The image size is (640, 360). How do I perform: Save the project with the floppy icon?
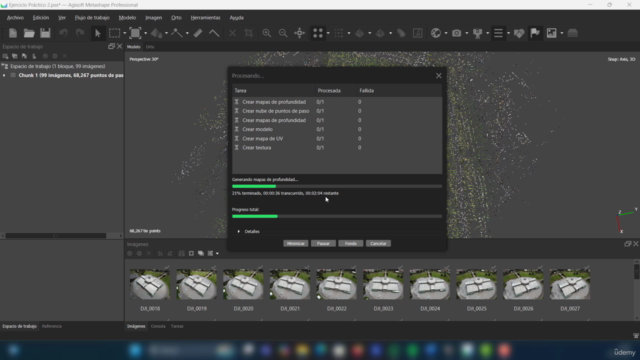(45, 33)
